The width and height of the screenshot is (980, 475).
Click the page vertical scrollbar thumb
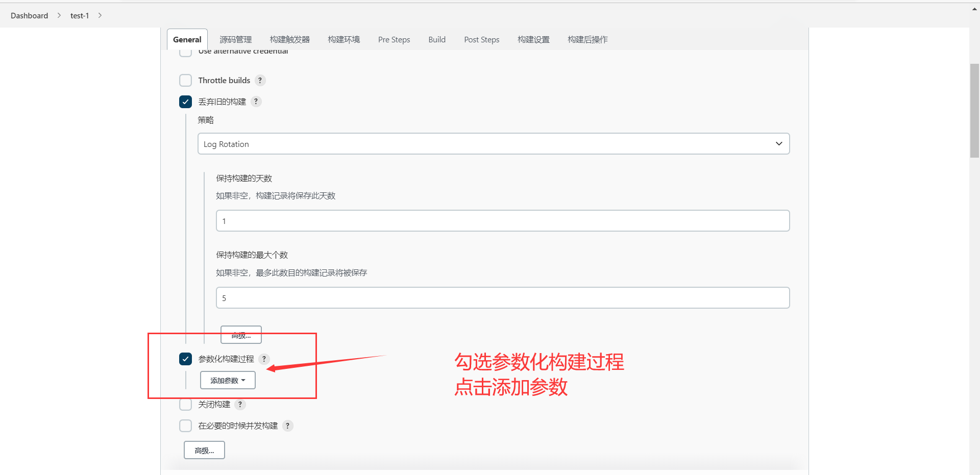pyautogui.click(x=974, y=111)
